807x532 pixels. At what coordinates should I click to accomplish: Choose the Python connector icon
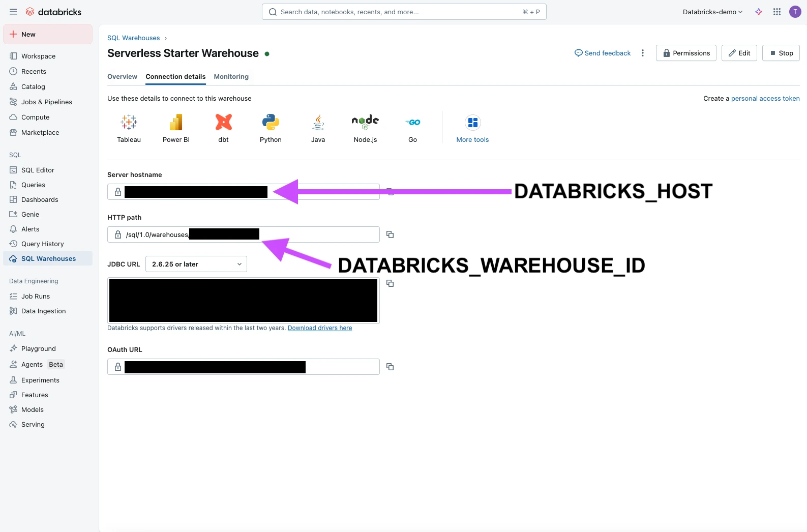[x=271, y=123]
